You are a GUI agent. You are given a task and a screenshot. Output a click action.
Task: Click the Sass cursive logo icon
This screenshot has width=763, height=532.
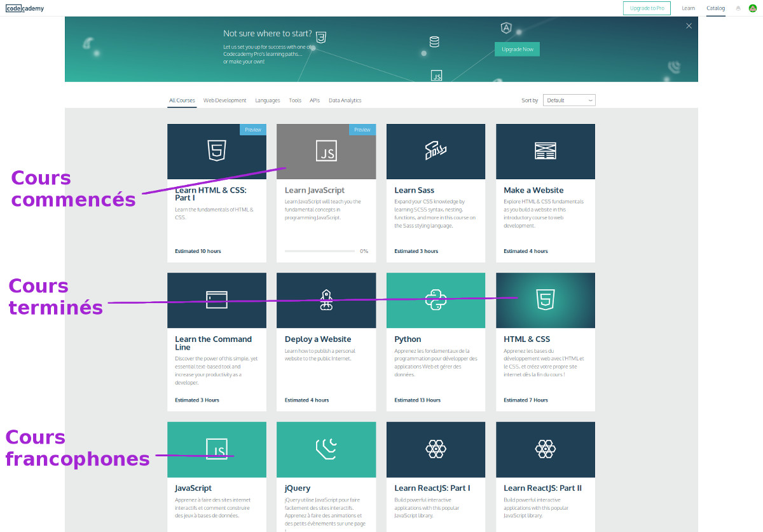pyautogui.click(x=436, y=151)
